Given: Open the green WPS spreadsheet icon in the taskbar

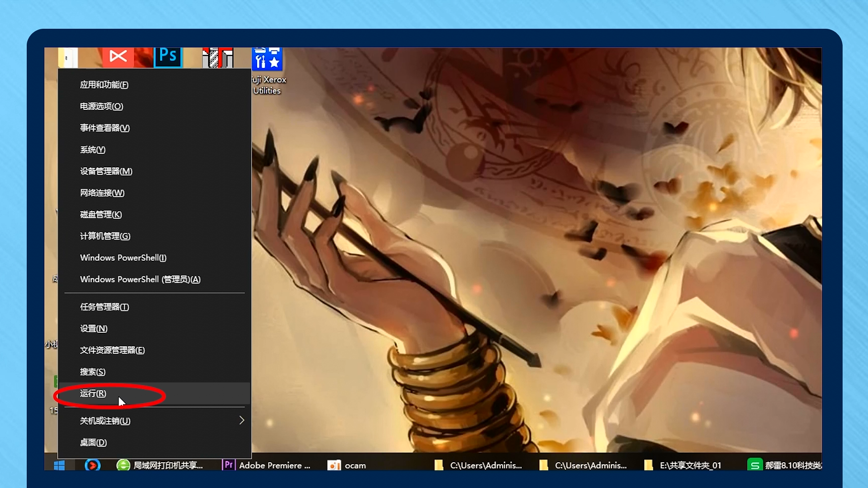Looking at the screenshot, I should [x=755, y=465].
